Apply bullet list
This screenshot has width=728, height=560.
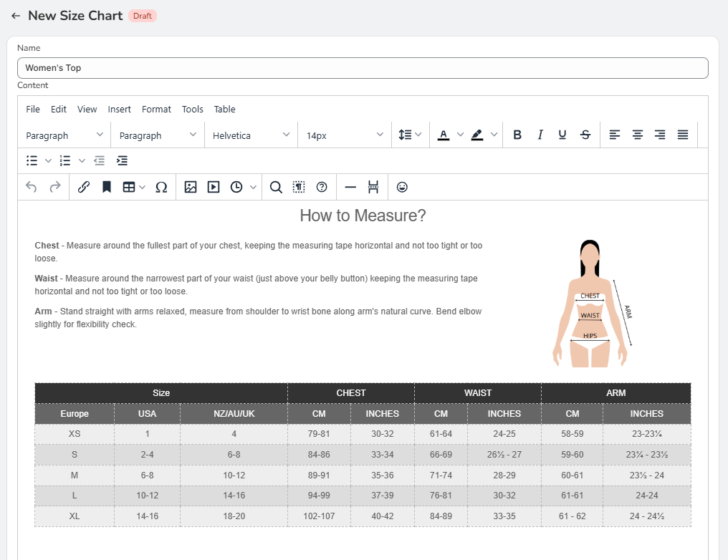pos(32,160)
